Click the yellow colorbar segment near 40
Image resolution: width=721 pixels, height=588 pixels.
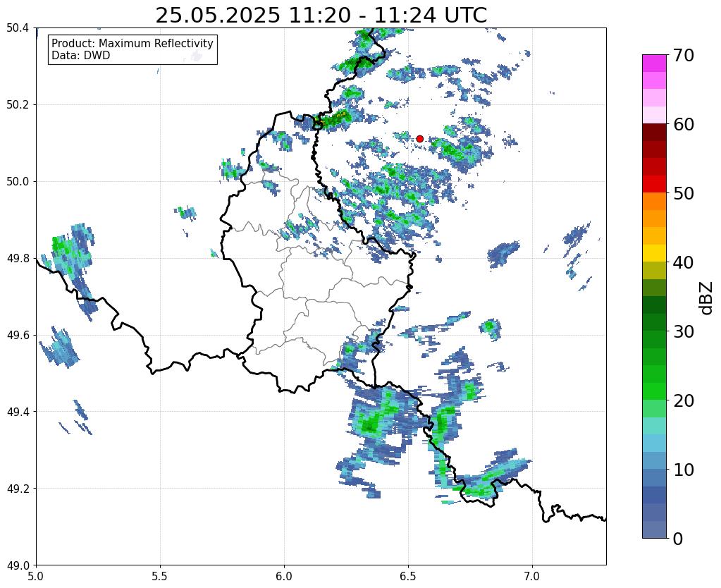tap(654, 253)
